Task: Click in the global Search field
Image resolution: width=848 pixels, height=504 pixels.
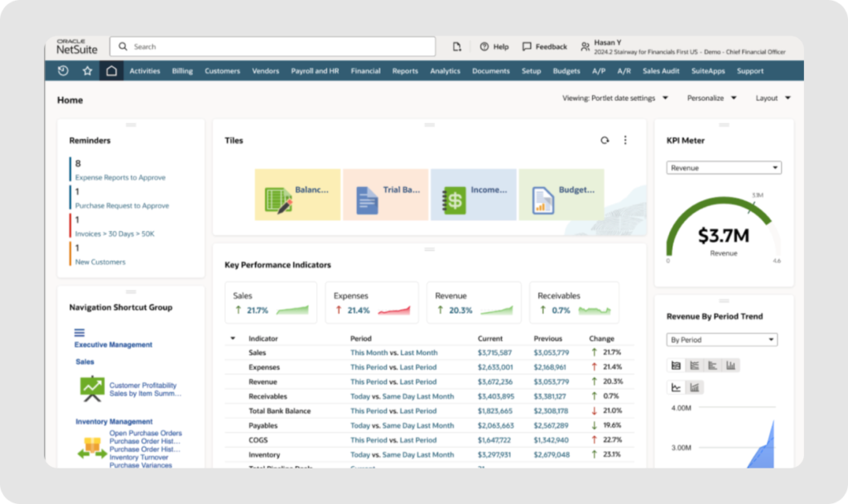Action: pyautogui.click(x=272, y=46)
